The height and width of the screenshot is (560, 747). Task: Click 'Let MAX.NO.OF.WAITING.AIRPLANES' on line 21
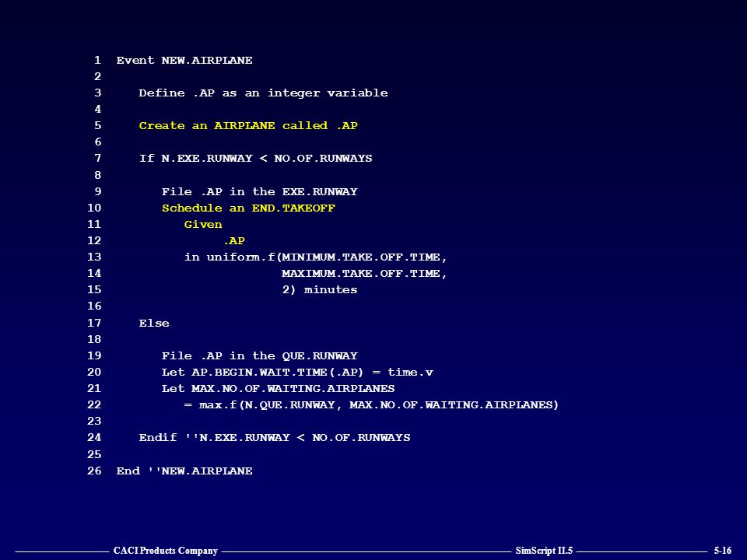[x=279, y=389]
